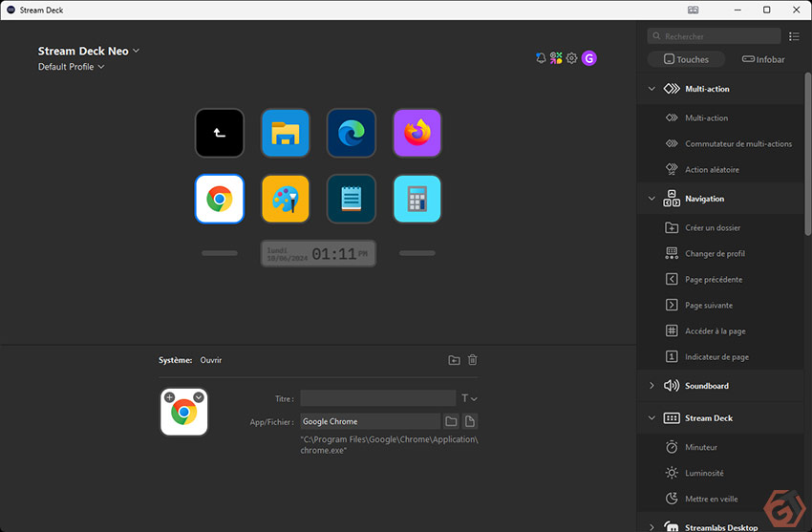Click the App/Fichier Google Chrome field
This screenshot has height=532, width=812.
[371, 421]
